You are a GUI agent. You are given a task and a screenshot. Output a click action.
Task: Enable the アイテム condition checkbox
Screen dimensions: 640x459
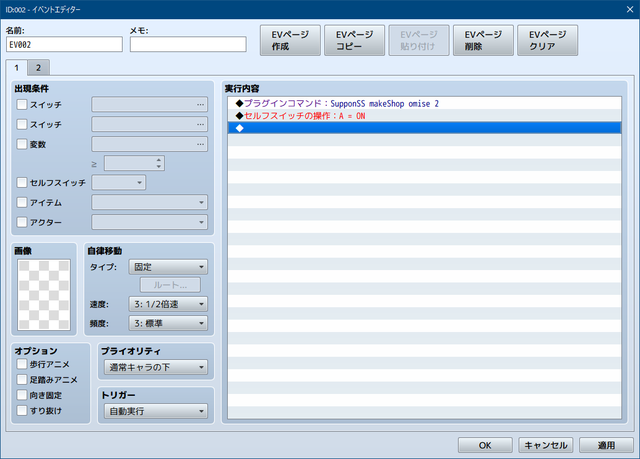(x=22, y=202)
